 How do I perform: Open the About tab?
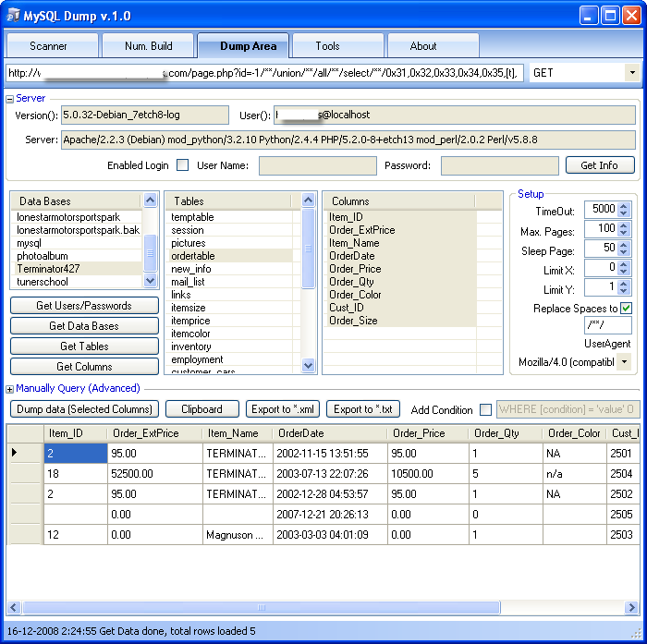tap(433, 46)
